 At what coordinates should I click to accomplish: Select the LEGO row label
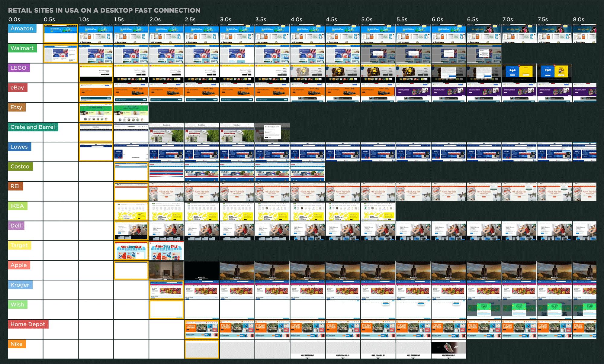[18, 68]
